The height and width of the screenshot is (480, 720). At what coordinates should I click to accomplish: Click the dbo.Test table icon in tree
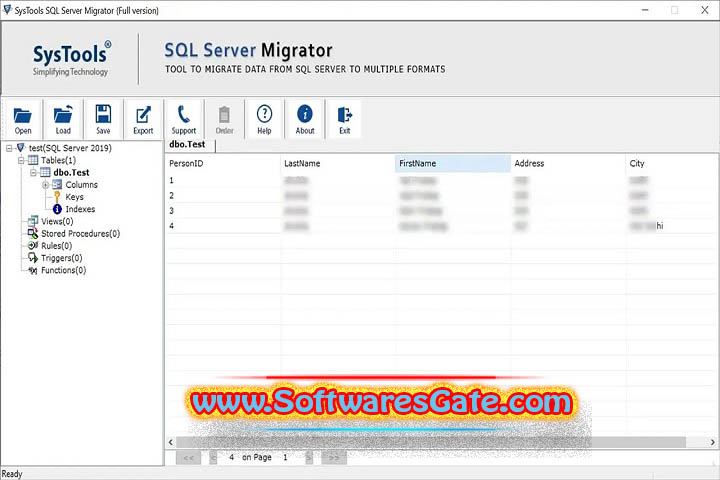tap(45, 172)
